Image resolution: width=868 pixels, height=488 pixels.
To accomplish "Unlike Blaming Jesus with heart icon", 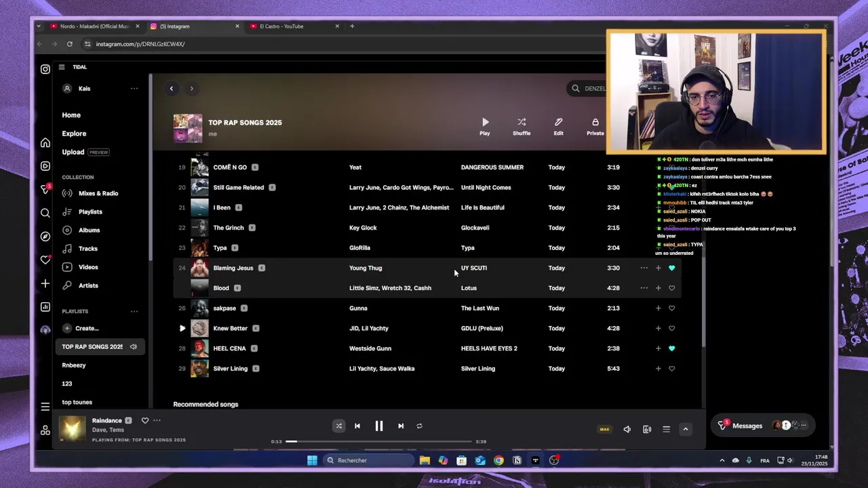I will pos(671,268).
